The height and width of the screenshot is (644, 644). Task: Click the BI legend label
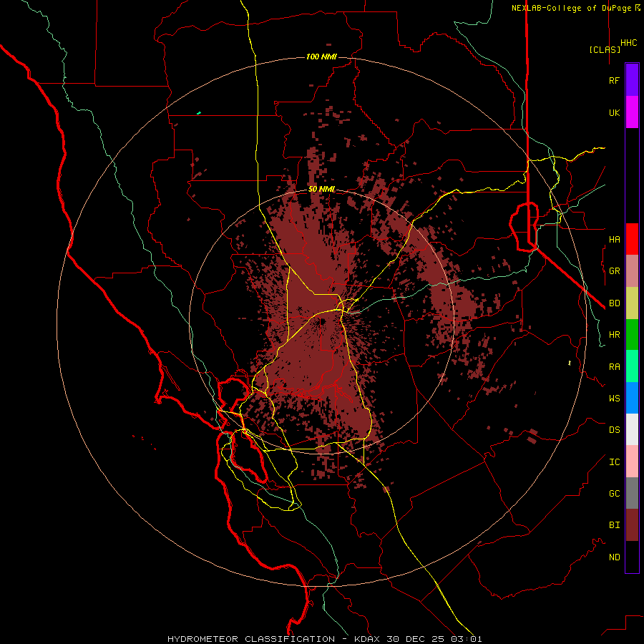pos(614,525)
